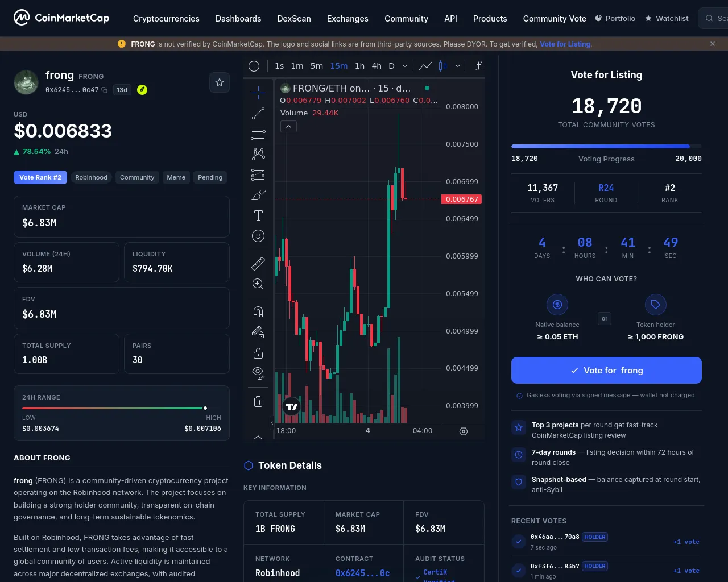The height and width of the screenshot is (582, 728).
Task: Click the Vote for frong button
Action: (606, 370)
